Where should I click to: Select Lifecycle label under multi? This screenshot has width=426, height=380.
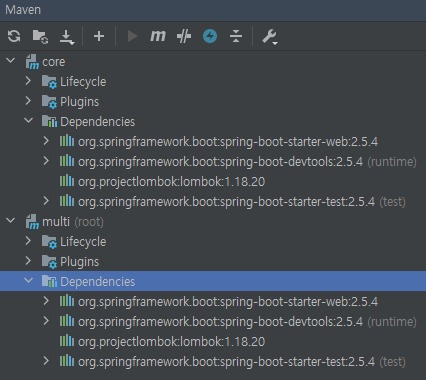point(83,242)
